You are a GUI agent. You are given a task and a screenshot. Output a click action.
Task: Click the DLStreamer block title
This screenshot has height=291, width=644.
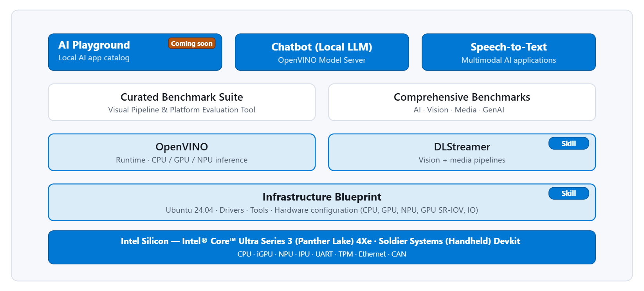point(462,147)
